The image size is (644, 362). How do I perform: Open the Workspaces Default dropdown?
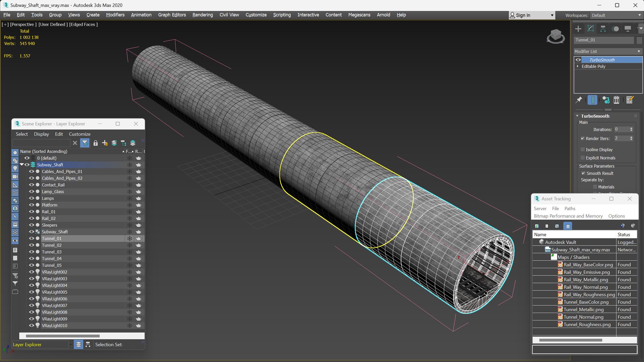click(x=616, y=15)
